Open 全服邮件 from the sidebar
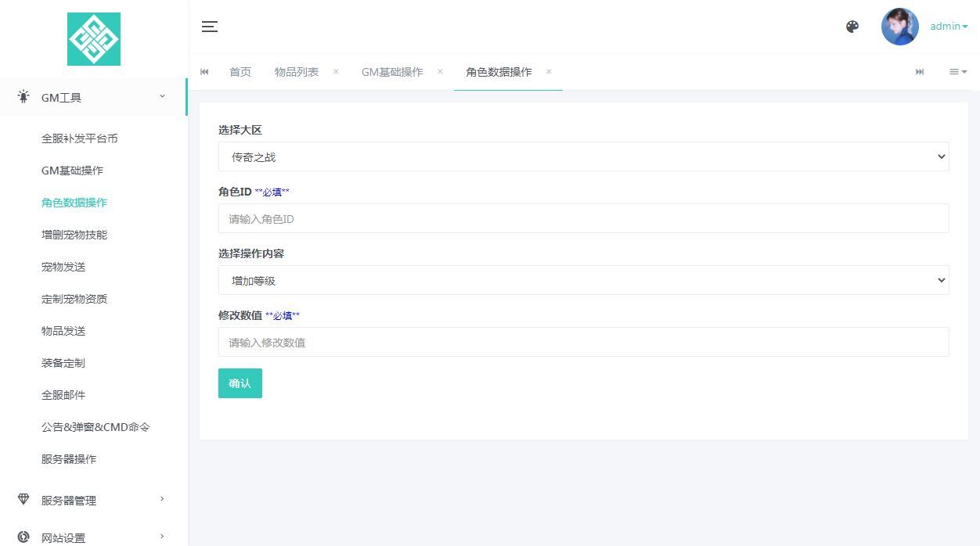980x546 pixels. coord(63,395)
